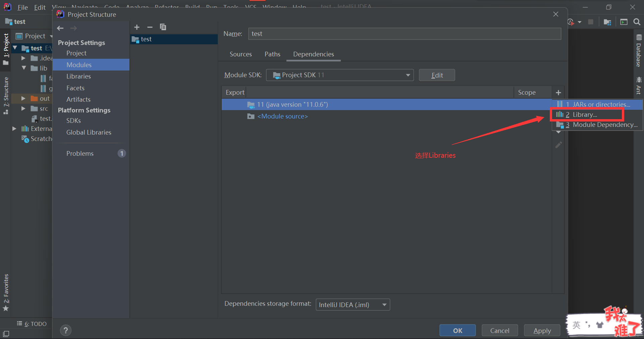Select Global Libraries in settings list

(91, 133)
